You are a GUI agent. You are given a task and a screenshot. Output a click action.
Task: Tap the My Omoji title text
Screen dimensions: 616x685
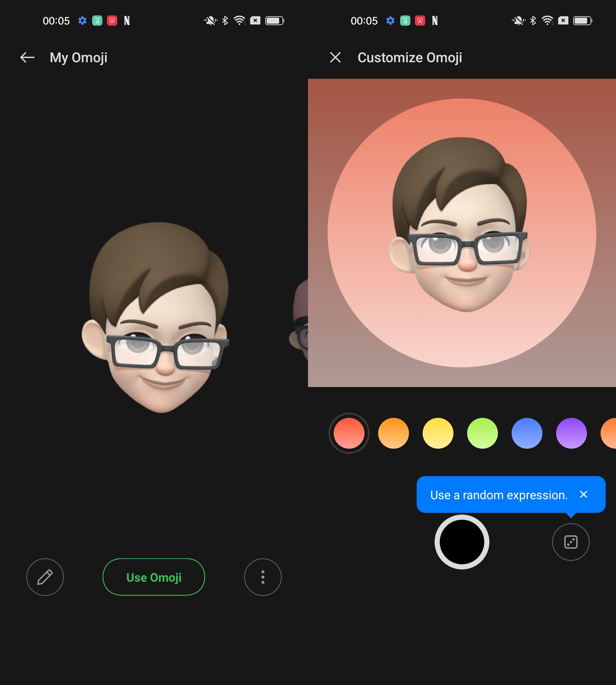(78, 58)
